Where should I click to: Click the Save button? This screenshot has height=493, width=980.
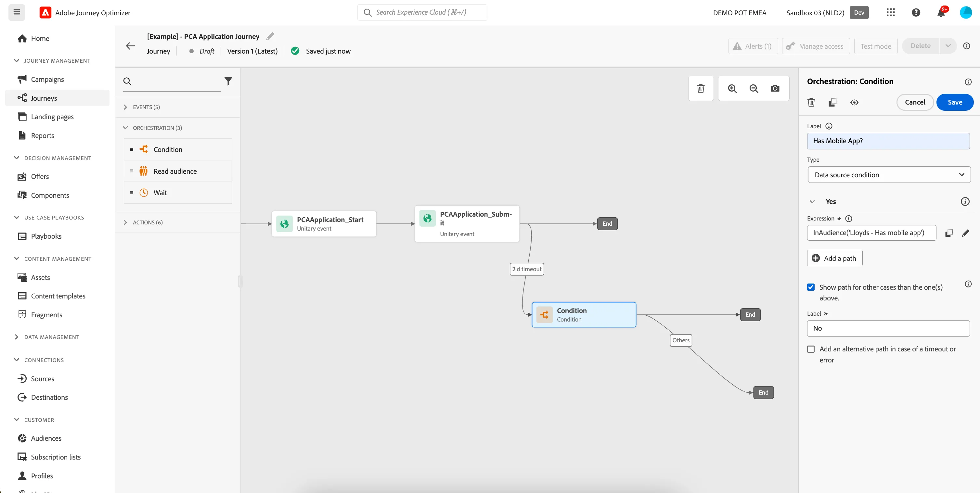(x=955, y=102)
